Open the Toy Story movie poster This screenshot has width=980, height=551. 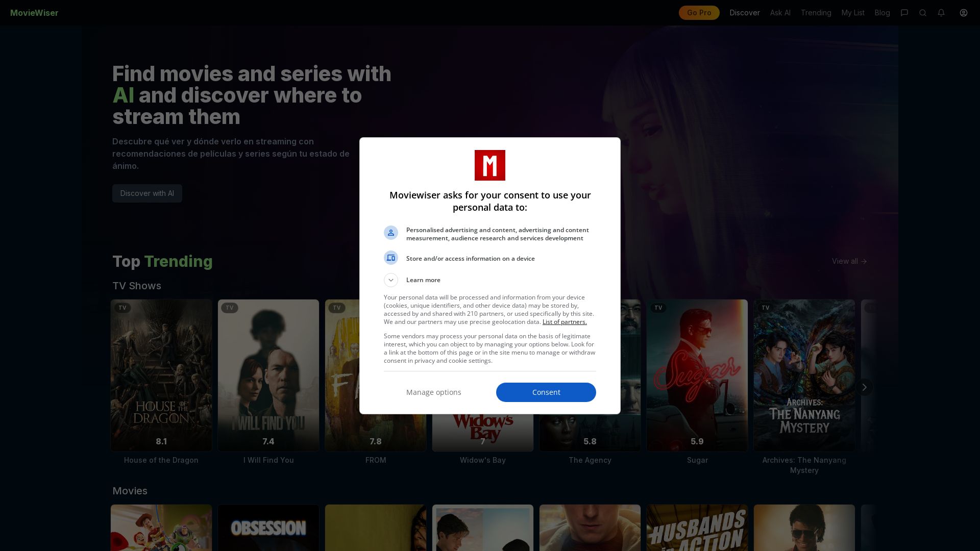[x=161, y=528]
